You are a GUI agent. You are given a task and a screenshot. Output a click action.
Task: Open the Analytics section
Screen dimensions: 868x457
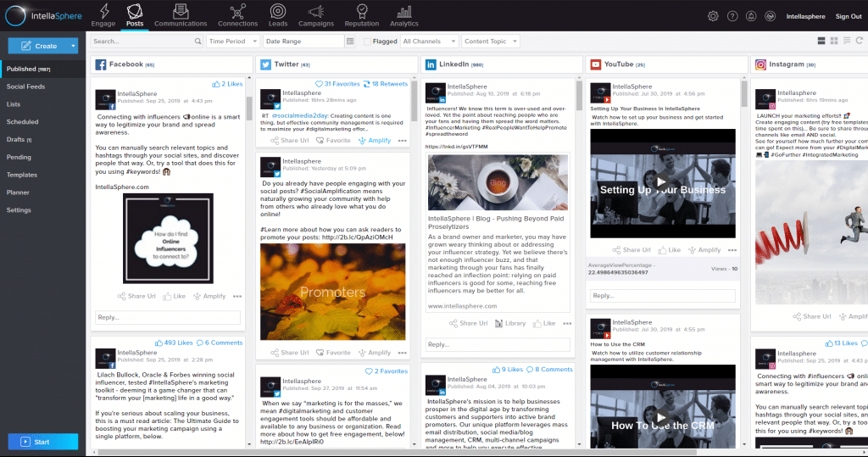pyautogui.click(x=404, y=15)
